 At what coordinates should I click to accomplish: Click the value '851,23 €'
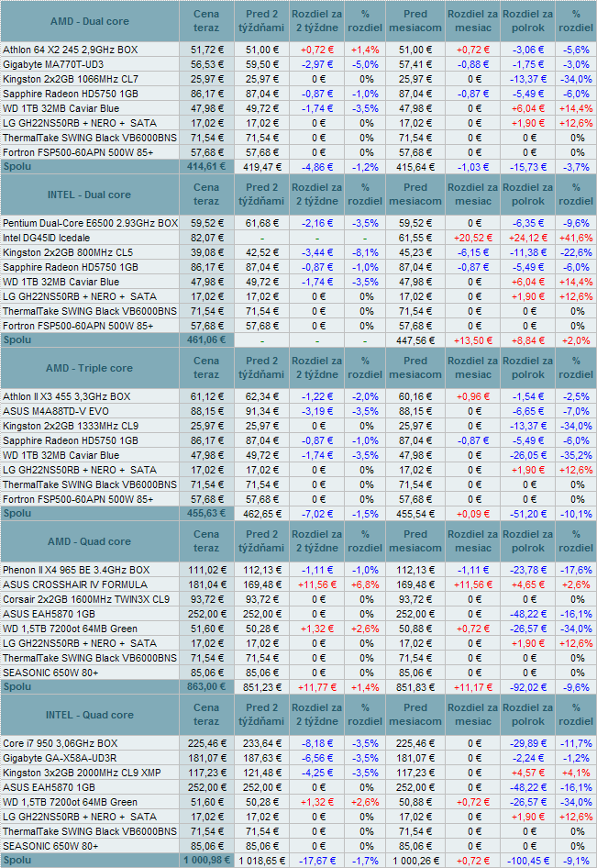[x=261, y=687]
